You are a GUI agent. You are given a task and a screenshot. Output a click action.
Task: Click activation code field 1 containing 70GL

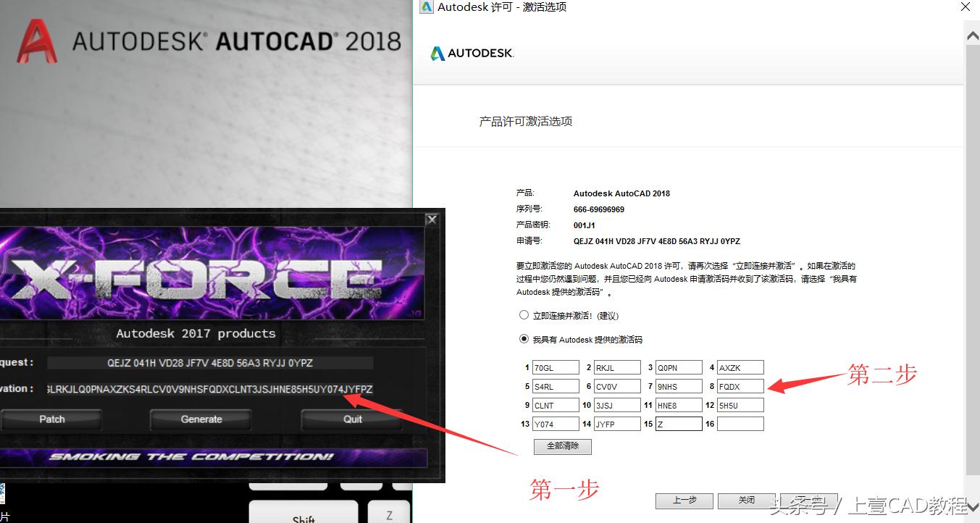[556, 367]
